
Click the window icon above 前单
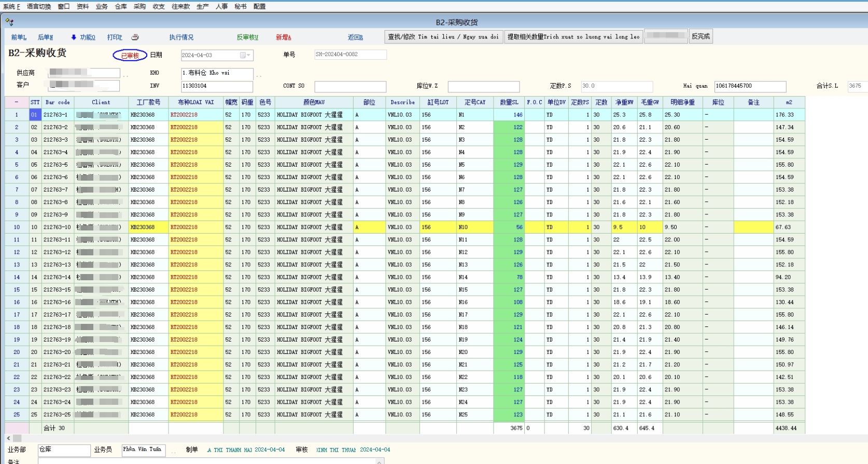tap(9, 22)
